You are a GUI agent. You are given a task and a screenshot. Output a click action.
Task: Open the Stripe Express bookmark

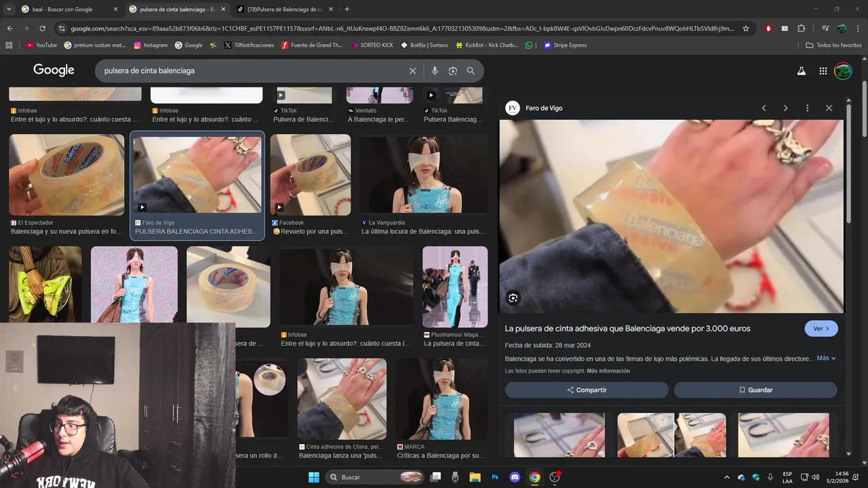565,45
